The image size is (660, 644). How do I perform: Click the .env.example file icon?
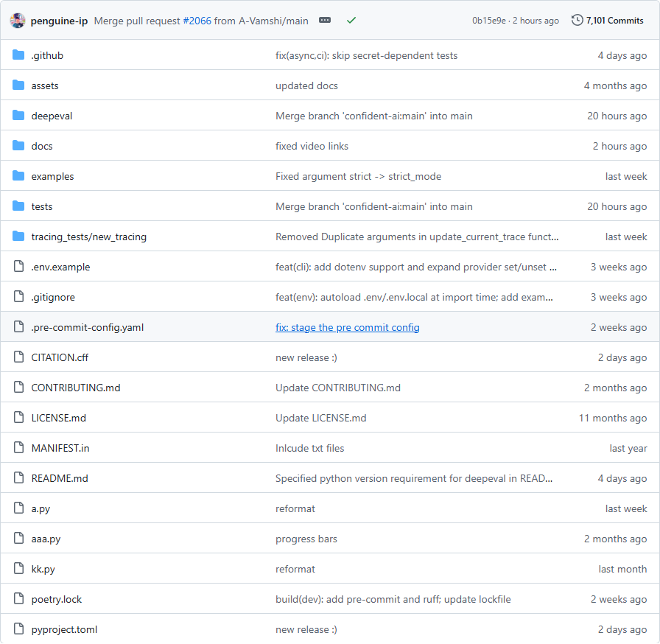click(18, 267)
